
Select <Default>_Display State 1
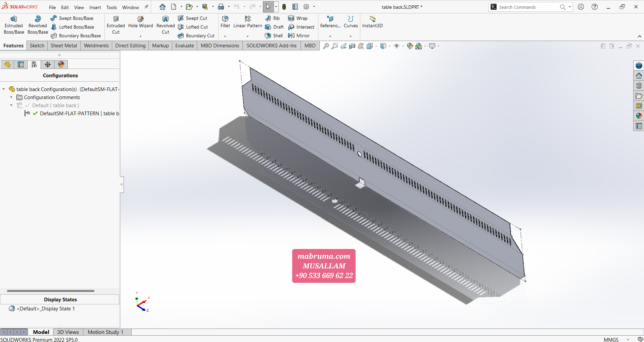pos(46,309)
